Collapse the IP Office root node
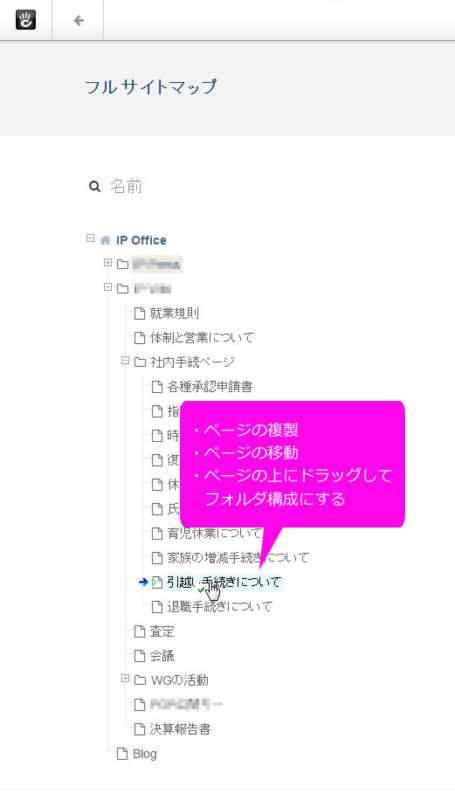Screen dimensions: 455x800 point(90,238)
